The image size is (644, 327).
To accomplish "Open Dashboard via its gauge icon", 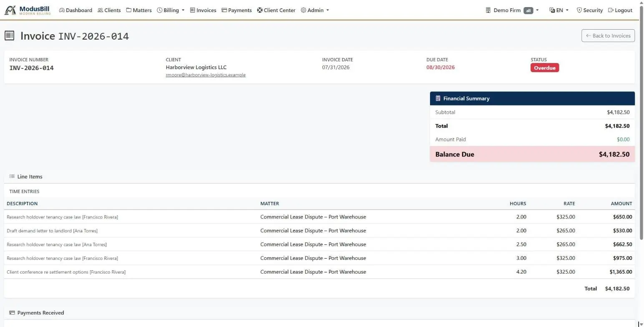I will [x=62, y=10].
